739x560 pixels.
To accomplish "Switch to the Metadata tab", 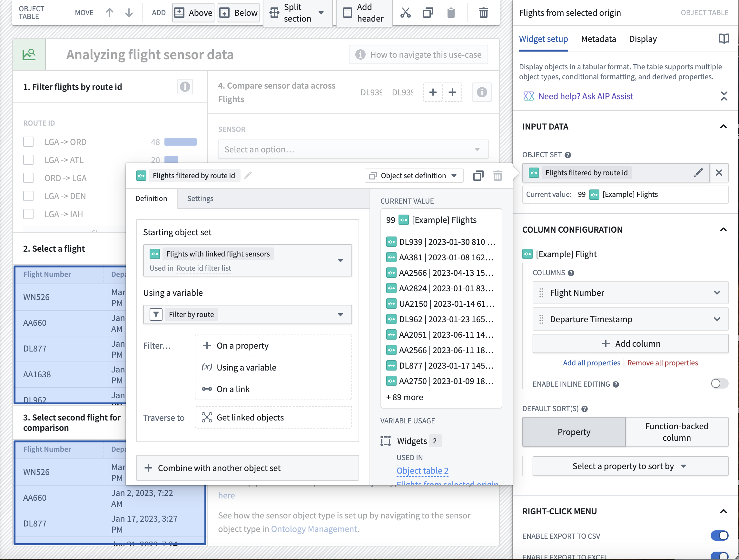I will click(x=598, y=39).
